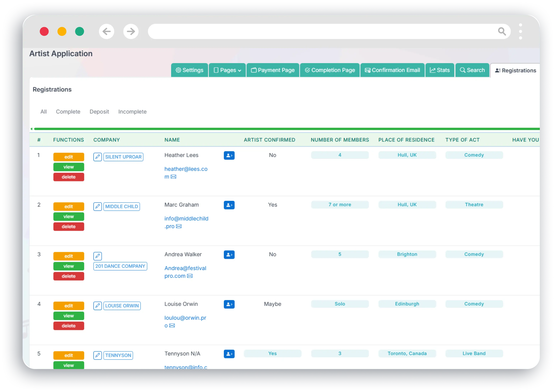The height and width of the screenshot is (392, 555).
Task: Click pencil icon beside SILENT UPROAR
Action: [x=97, y=157]
